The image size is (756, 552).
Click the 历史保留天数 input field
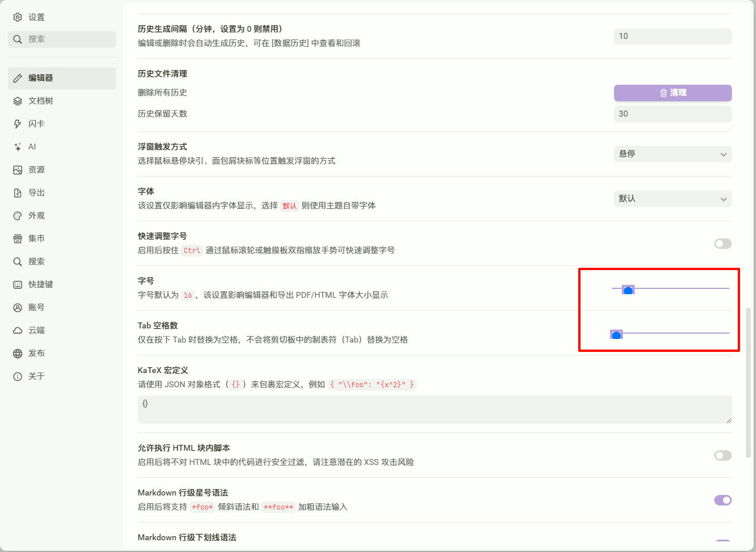pyautogui.click(x=672, y=114)
